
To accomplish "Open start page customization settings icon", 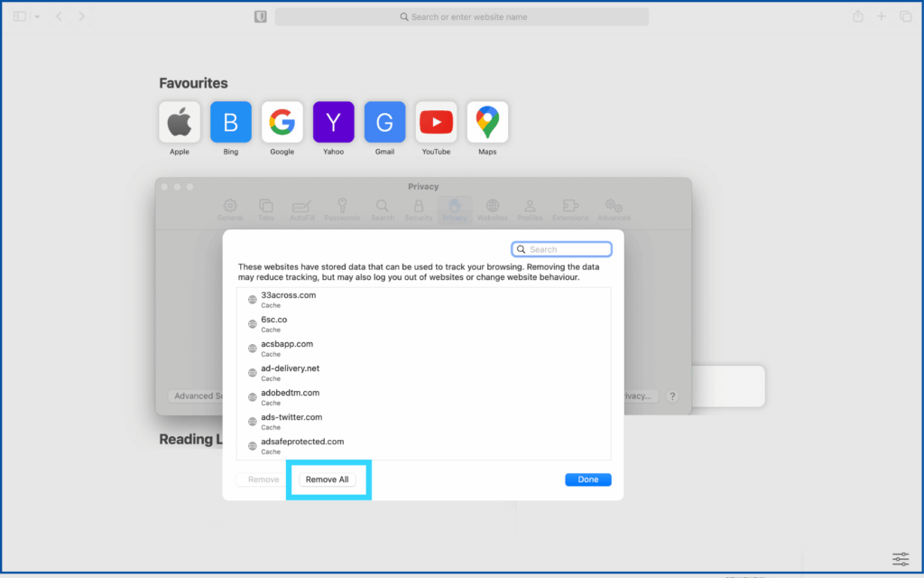I will coord(900,559).
